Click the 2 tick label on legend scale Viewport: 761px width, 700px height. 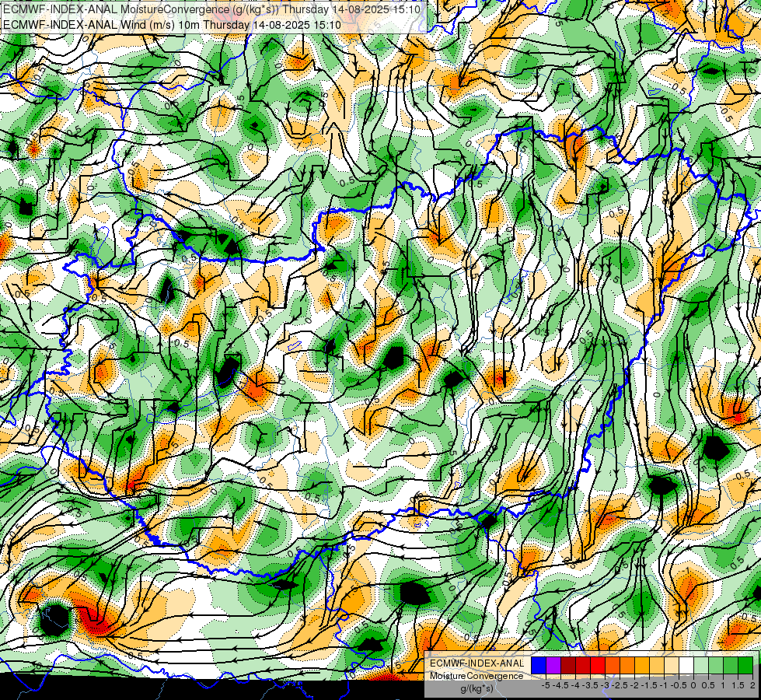click(x=752, y=685)
